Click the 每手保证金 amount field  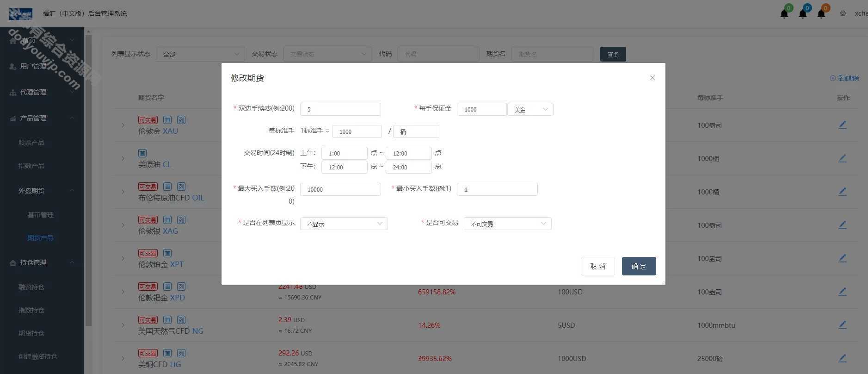tap(482, 109)
